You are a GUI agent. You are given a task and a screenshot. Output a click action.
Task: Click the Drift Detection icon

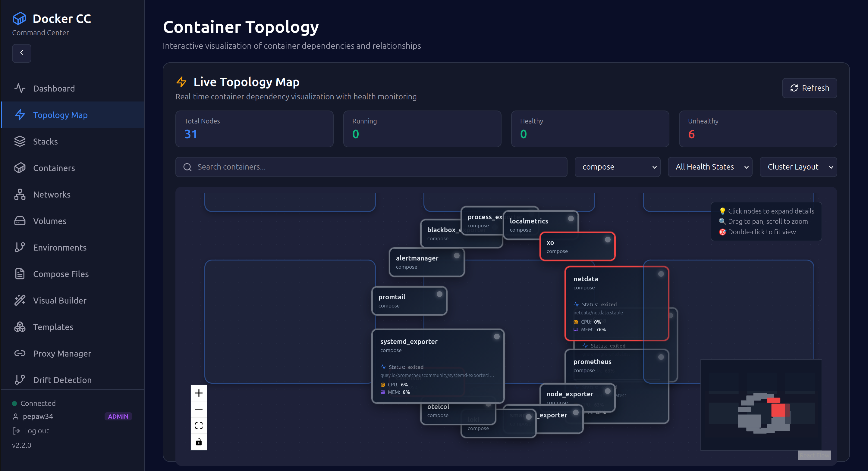point(20,379)
